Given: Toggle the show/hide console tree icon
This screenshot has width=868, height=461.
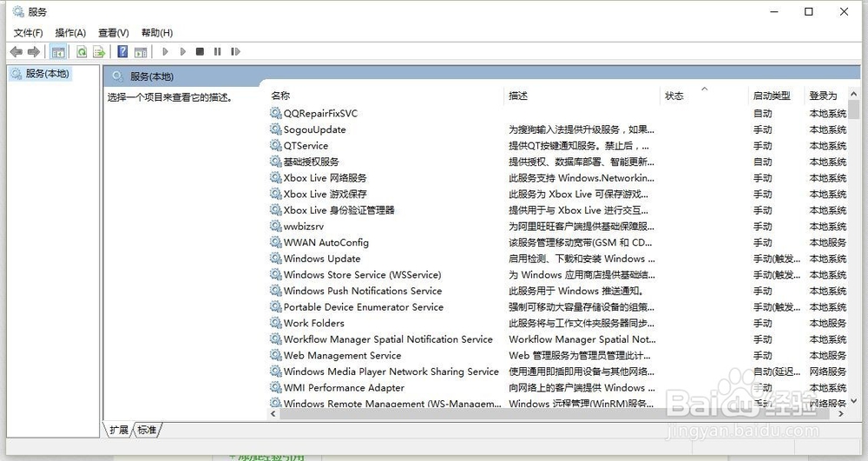Looking at the screenshot, I should pyautogui.click(x=57, y=52).
